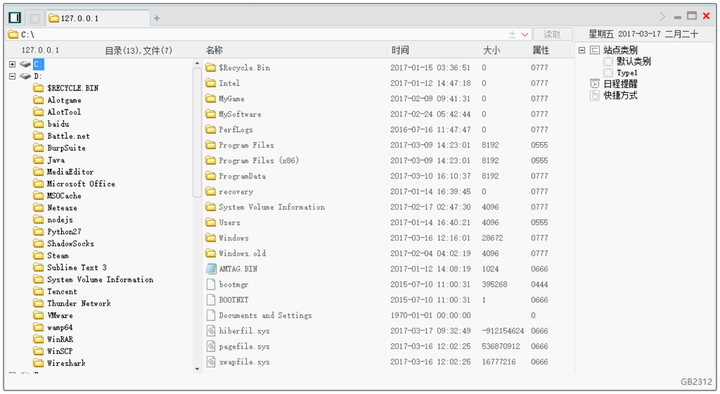Collapse the D: drive node
The height and width of the screenshot is (394, 720).
click(x=12, y=76)
